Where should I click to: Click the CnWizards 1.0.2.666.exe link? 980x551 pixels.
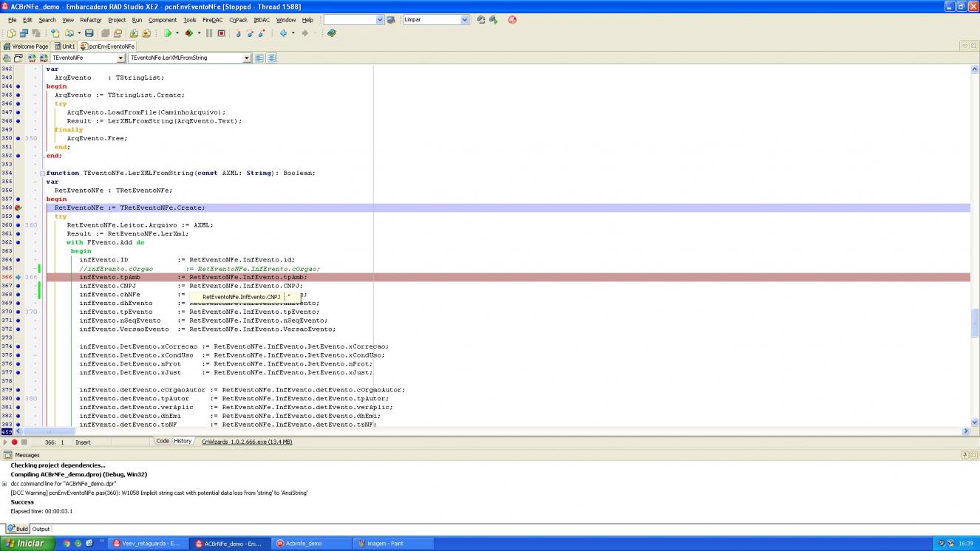[246, 442]
